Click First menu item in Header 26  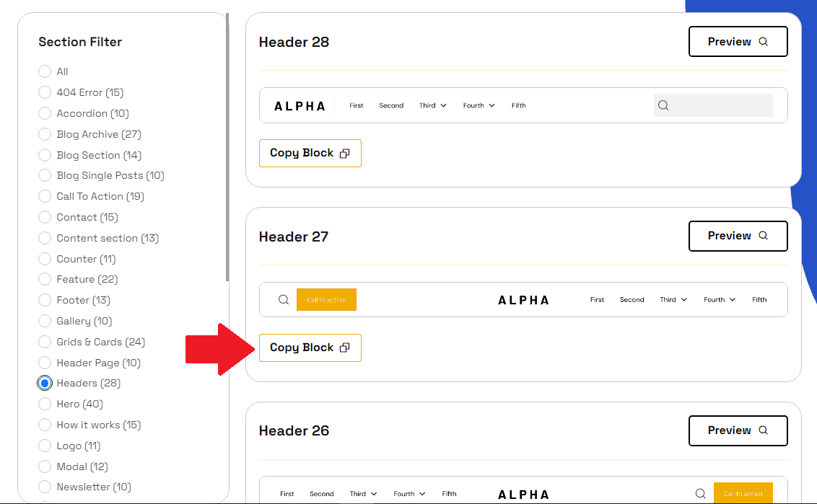[287, 494]
